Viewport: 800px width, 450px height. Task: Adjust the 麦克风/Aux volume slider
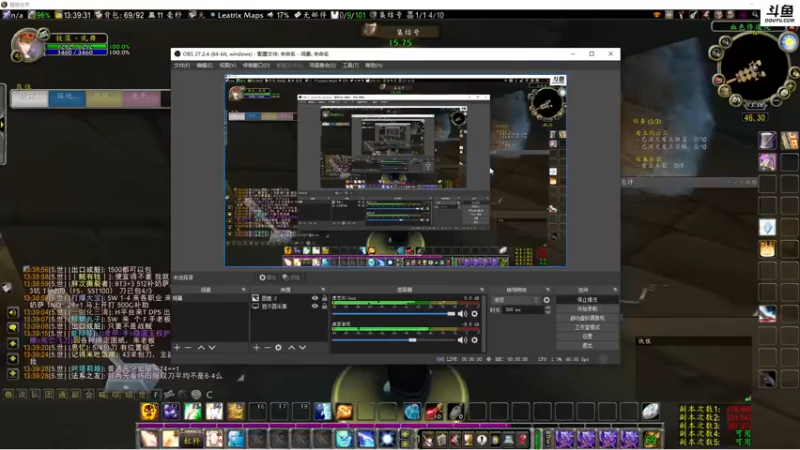[393, 314]
